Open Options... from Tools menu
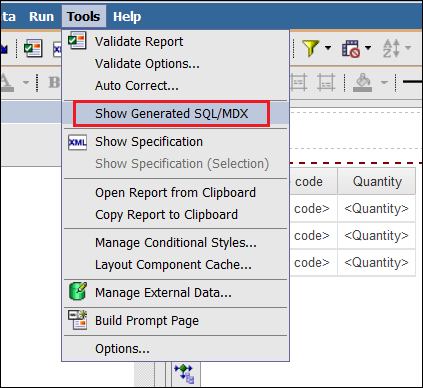 176,349
